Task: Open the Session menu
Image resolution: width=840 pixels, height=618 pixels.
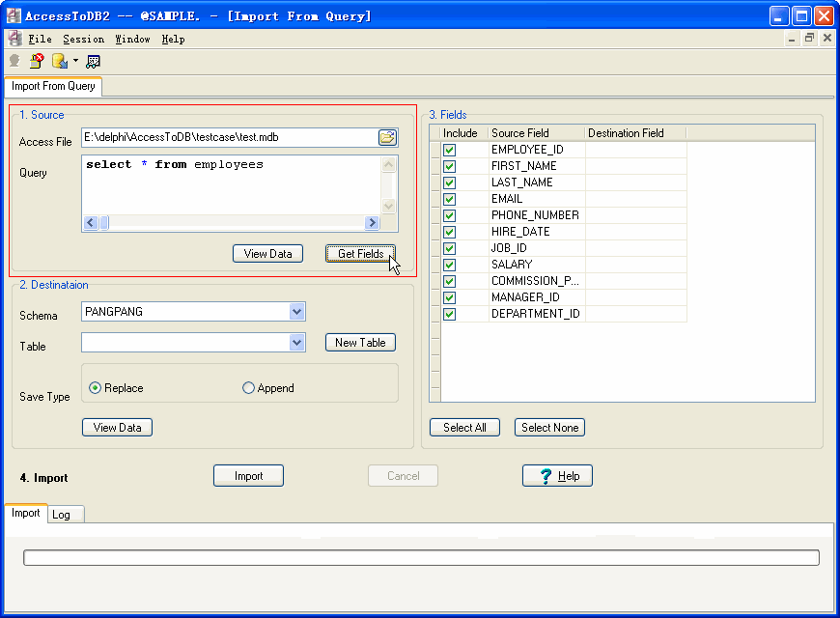Action: 84,40
